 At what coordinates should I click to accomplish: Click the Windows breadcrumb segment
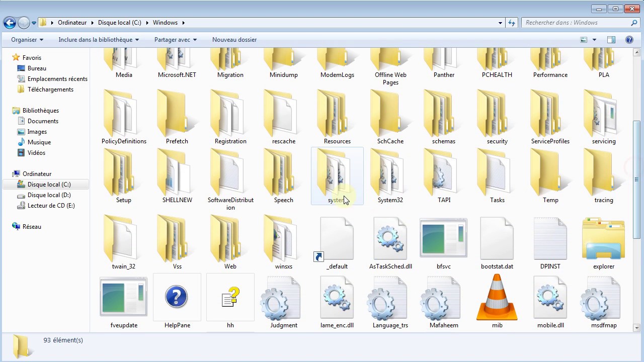click(165, 23)
